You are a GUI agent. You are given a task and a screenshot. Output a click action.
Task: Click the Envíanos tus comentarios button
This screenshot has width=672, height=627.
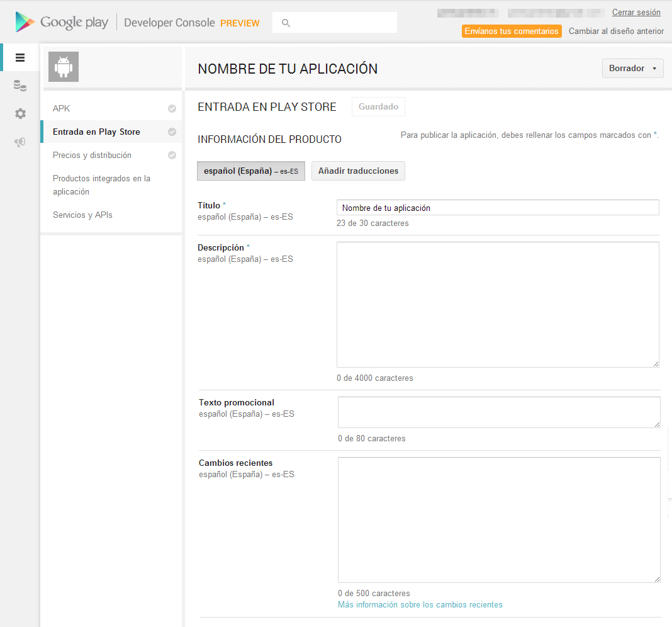511,31
